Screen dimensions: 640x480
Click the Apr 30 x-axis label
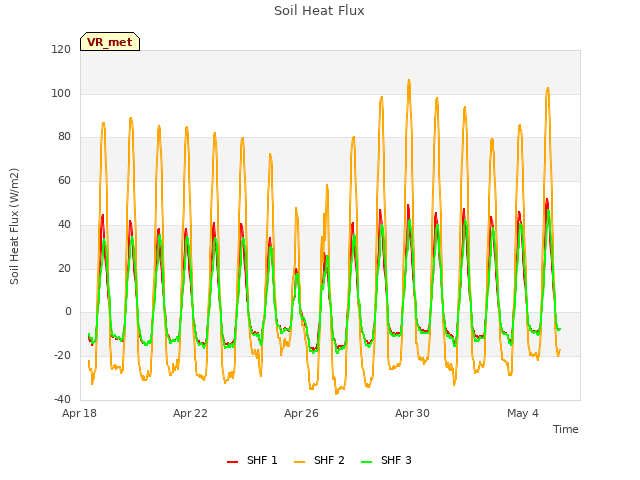point(412,413)
